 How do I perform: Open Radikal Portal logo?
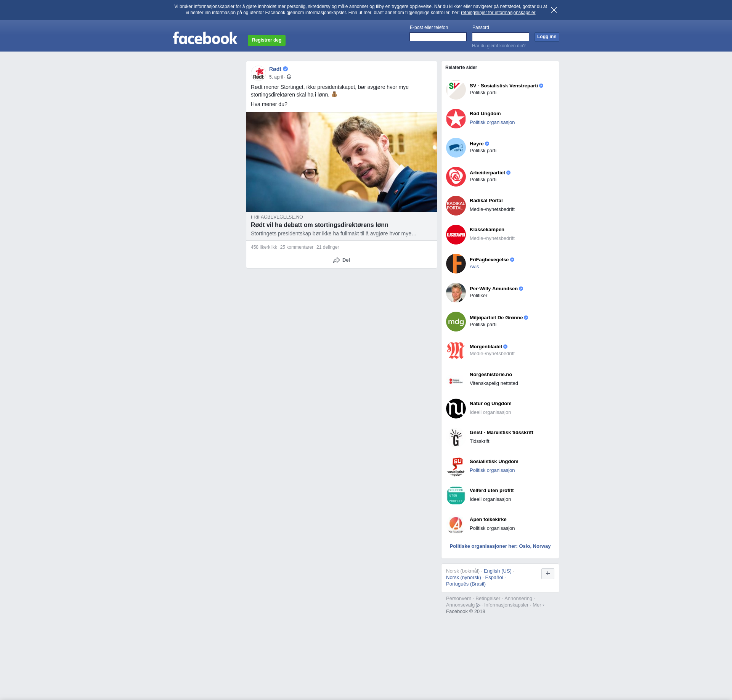click(456, 206)
